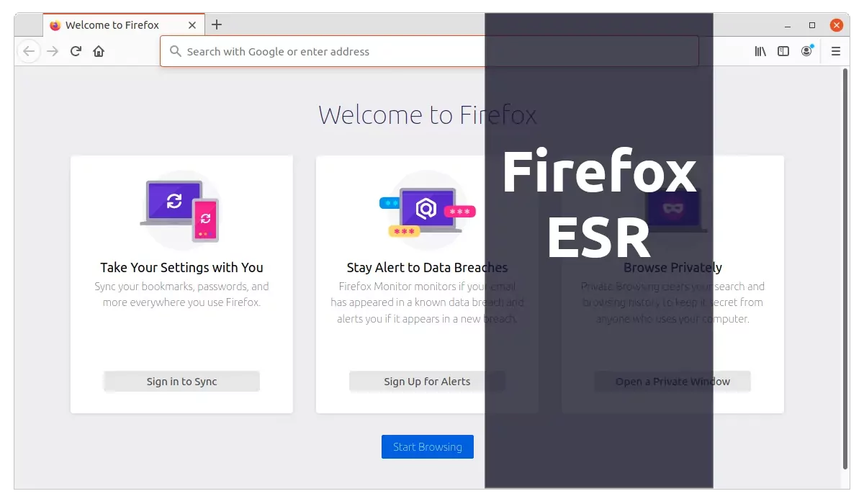Click the Firefox favicon on the active tab
Image resolution: width=864 pixels, height=504 pixels.
55,24
